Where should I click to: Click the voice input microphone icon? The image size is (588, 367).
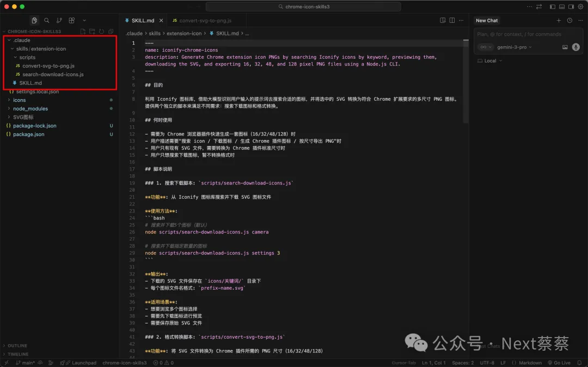coord(575,47)
